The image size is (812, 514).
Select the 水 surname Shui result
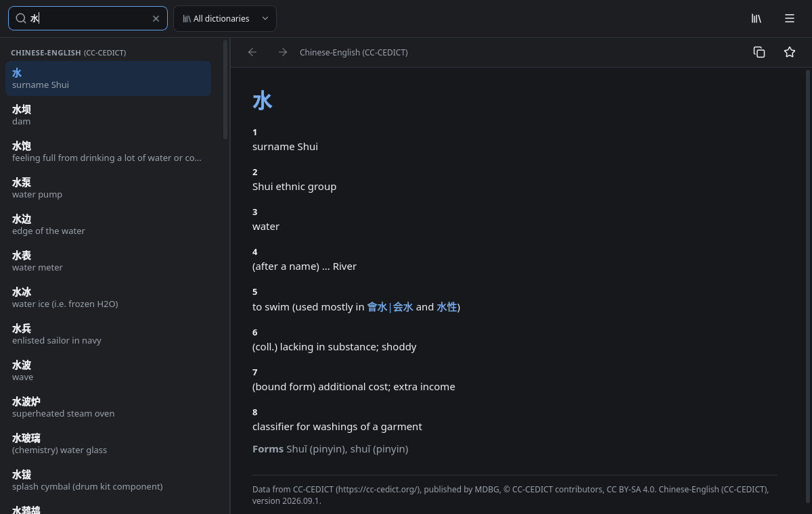click(x=108, y=78)
